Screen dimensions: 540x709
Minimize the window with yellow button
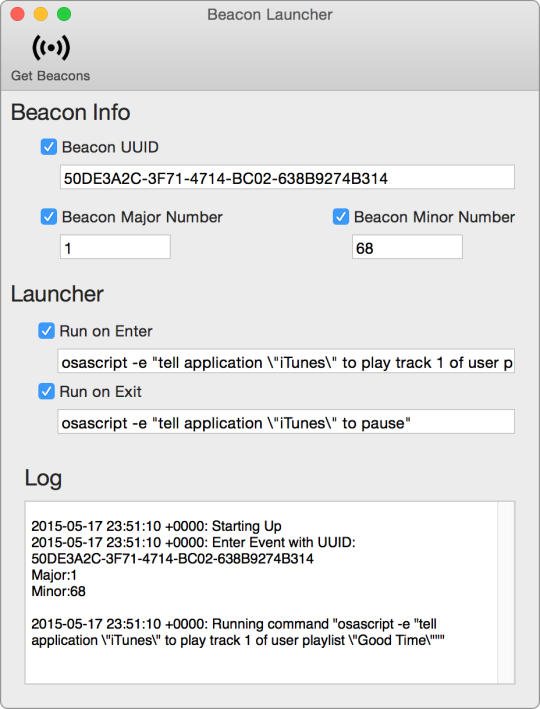pos(41,14)
